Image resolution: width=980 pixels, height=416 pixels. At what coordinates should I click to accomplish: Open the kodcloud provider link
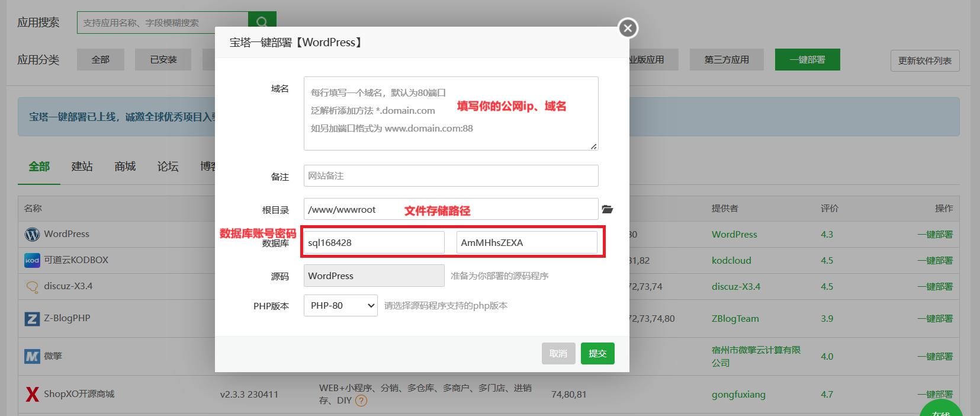(x=731, y=261)
